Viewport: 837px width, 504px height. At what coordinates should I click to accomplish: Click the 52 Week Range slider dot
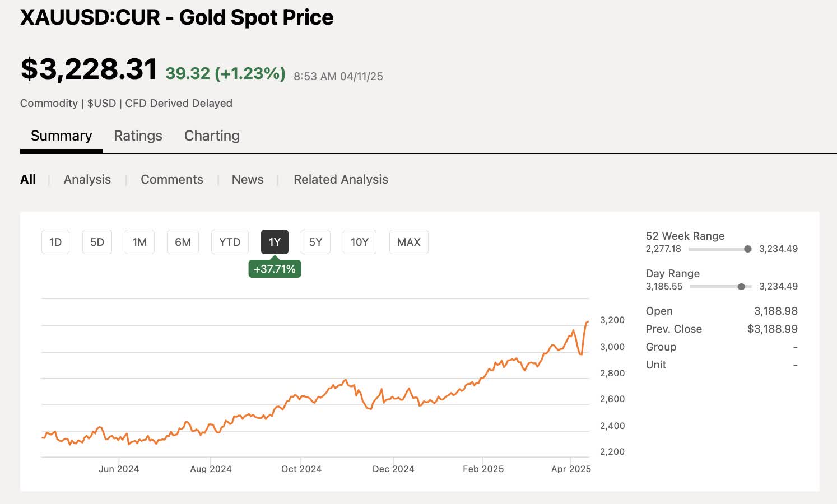tap(747, 249)
